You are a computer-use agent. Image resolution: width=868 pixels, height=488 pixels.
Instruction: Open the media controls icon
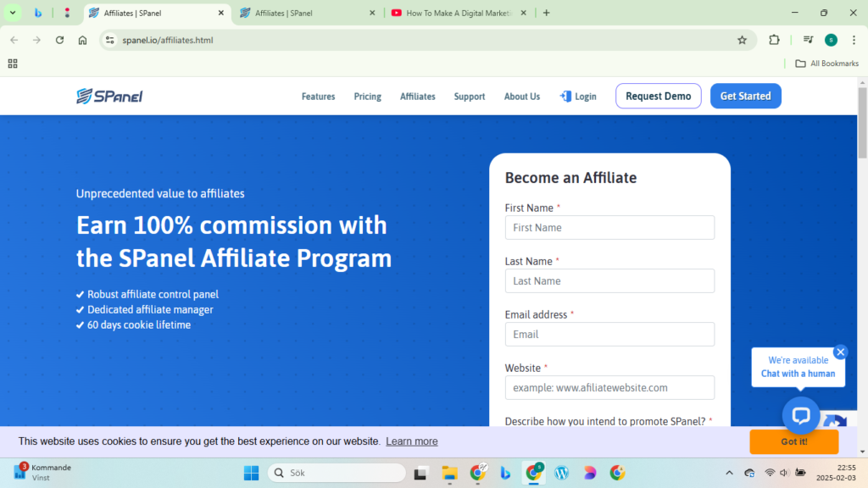click(808, 40)
